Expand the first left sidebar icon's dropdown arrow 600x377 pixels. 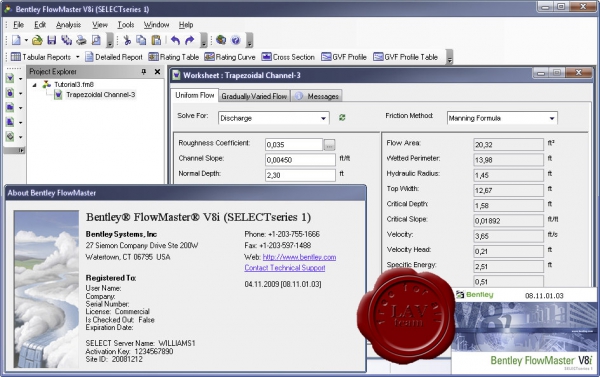[x=21, y=79]
